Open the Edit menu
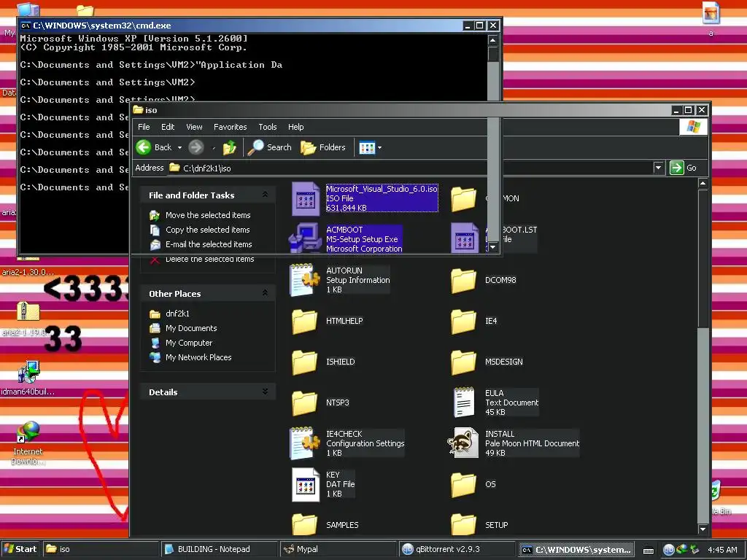Screen dimensions: 747x560 pyautogui.click(x=168, y=127)
